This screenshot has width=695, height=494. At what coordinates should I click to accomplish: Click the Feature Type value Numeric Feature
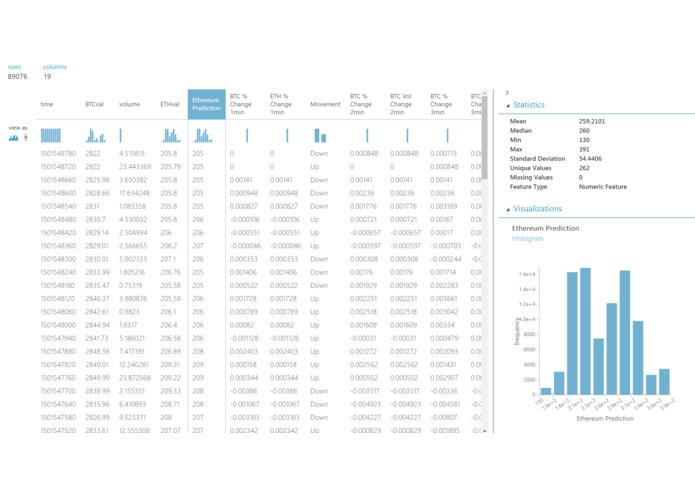(x=603, y=187)
